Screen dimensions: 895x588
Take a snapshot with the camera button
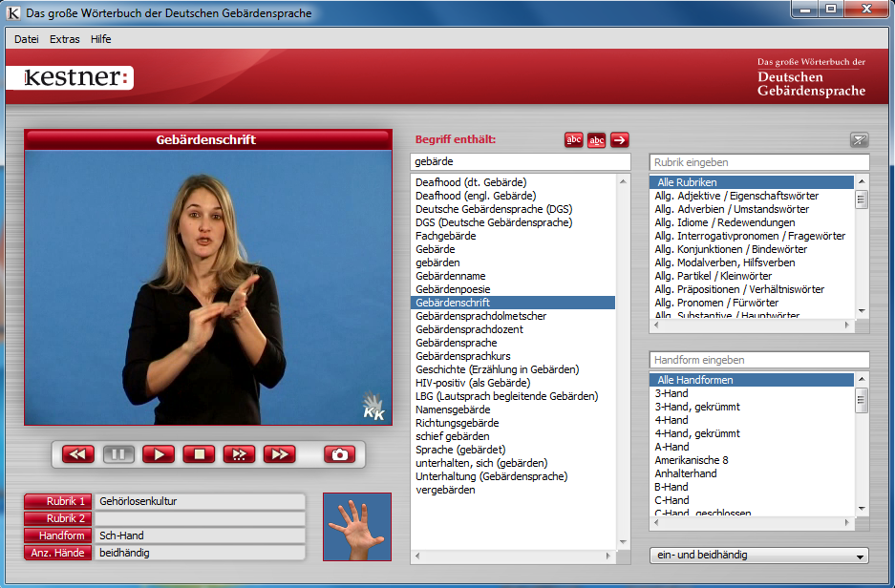tap(340, 454)
